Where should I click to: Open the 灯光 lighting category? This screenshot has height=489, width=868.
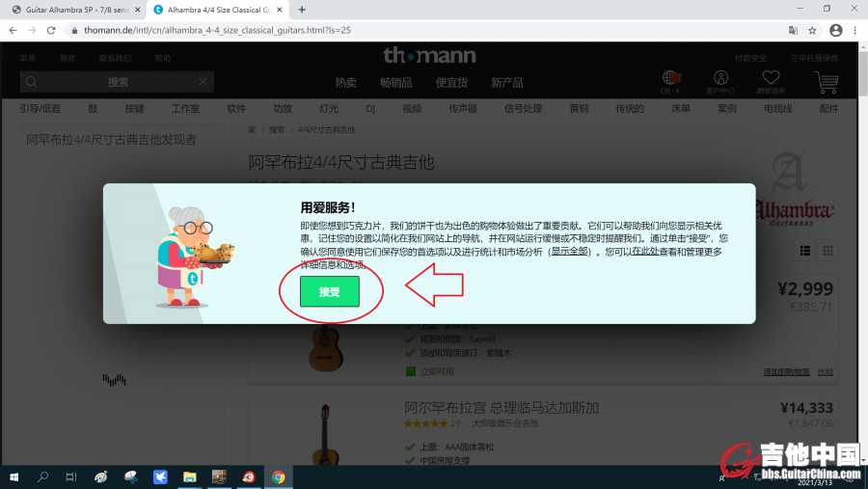pos(329,109)
